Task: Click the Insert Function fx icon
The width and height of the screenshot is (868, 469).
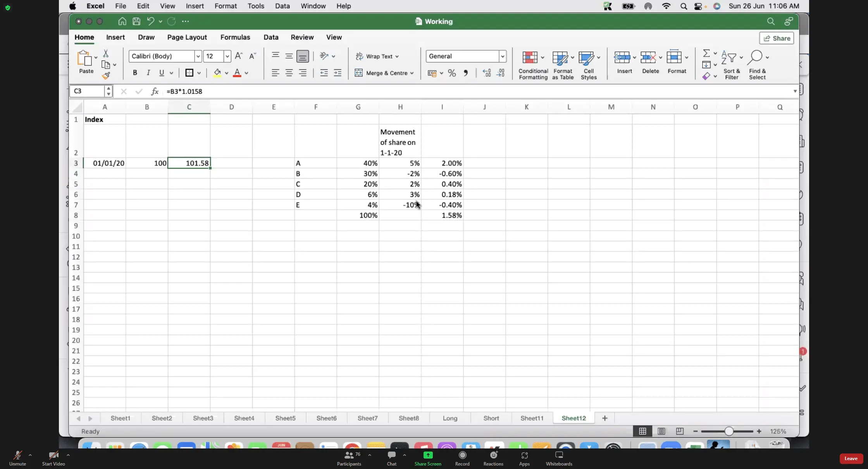Action: click(x=155, y=91)
